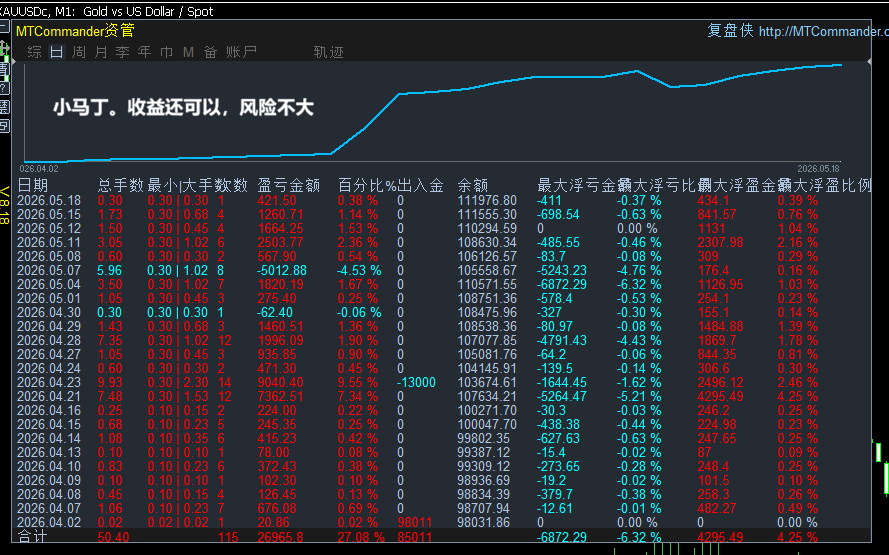Click the minus collapse button at top-left
The image size is (889, 555).
pos(4,26)
